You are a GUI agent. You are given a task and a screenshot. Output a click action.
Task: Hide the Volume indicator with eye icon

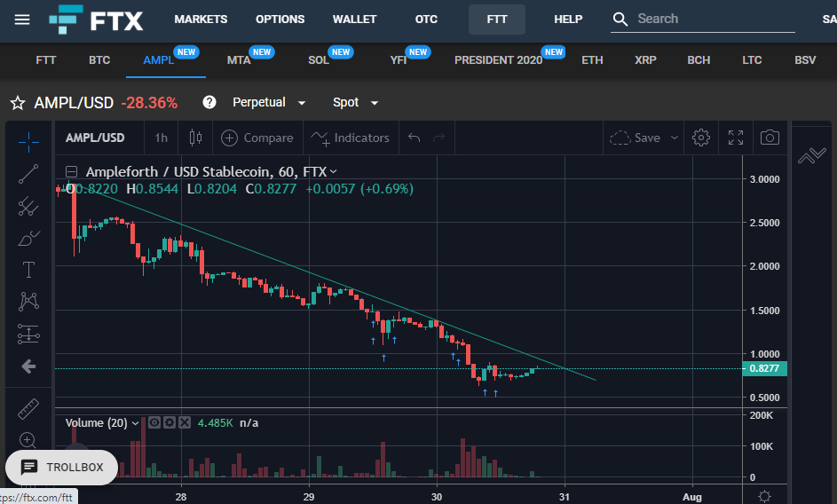(x=154, y=423)
